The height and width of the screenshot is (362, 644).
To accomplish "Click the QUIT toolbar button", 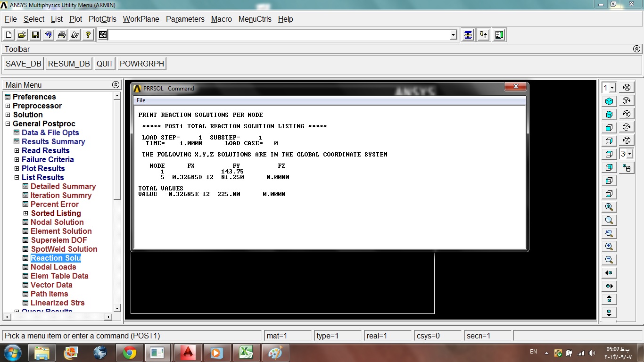I will (105, 64).
